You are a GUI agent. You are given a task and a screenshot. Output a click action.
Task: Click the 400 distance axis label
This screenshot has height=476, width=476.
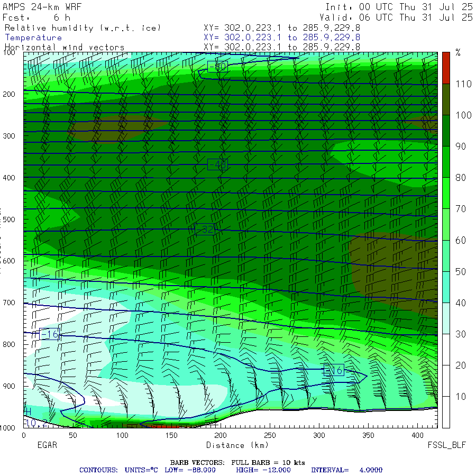[x=417, y=435]
